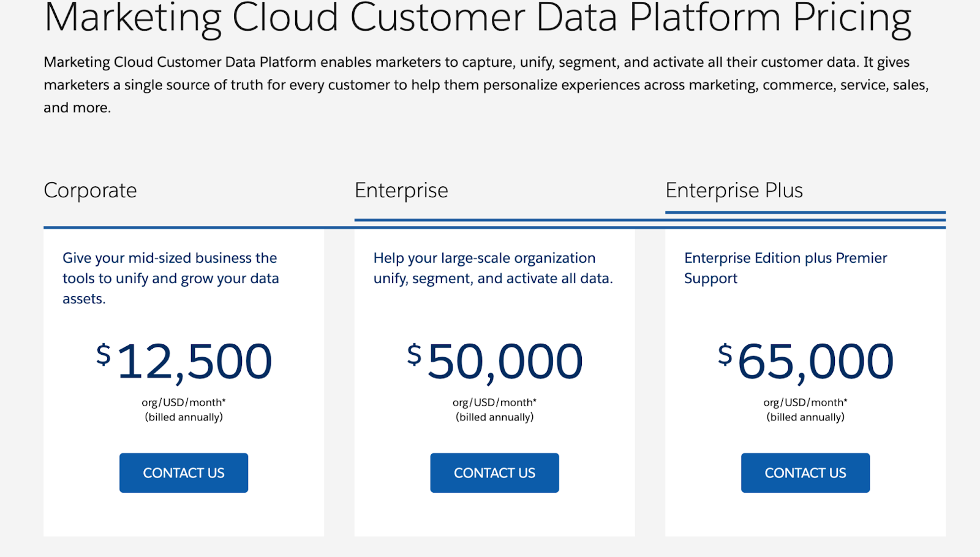980x557 pixels.
Task: Click the $50,000 price figure
Action: click(x=495, y=362)
